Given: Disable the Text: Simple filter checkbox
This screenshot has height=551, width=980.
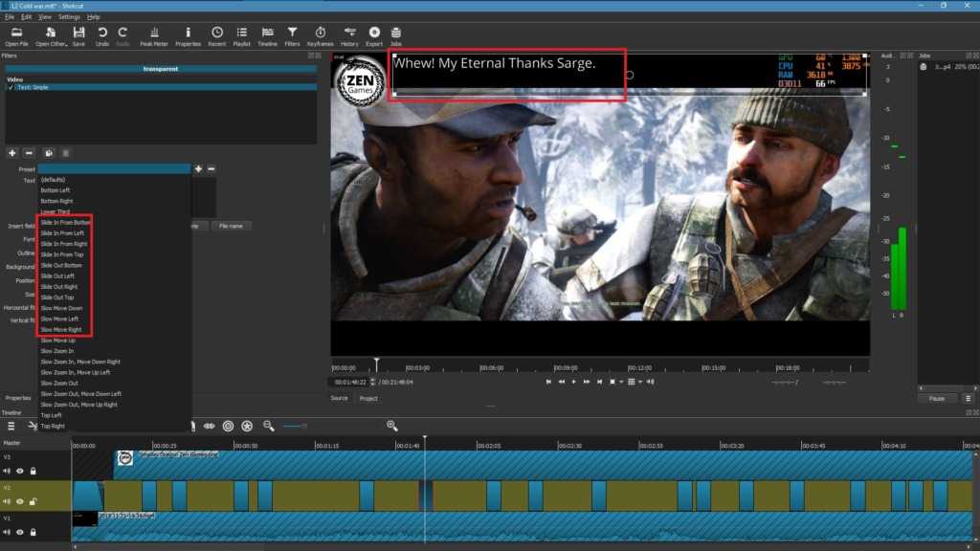Looking at the screenshot, I should 11,87.
